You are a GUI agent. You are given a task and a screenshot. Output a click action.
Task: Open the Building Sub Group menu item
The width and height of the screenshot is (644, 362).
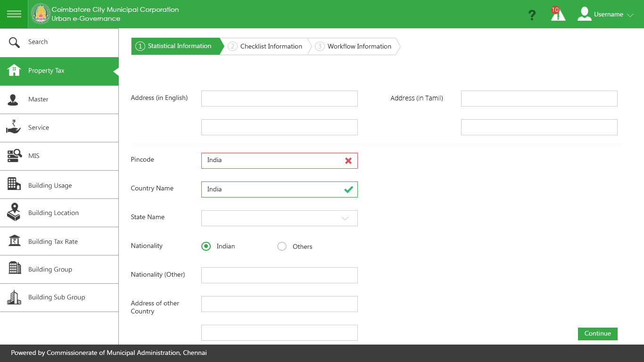click(56, 297)
